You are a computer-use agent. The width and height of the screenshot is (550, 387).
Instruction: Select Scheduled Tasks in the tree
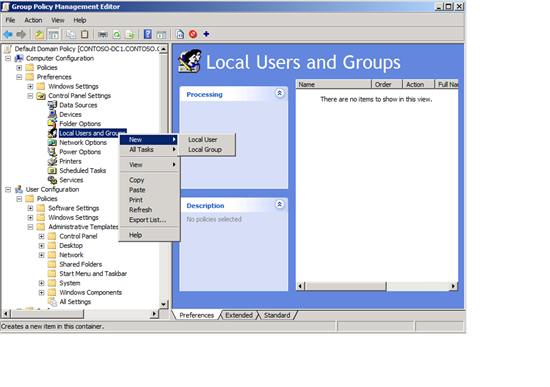pyautogui.click(x=83, y=171)
